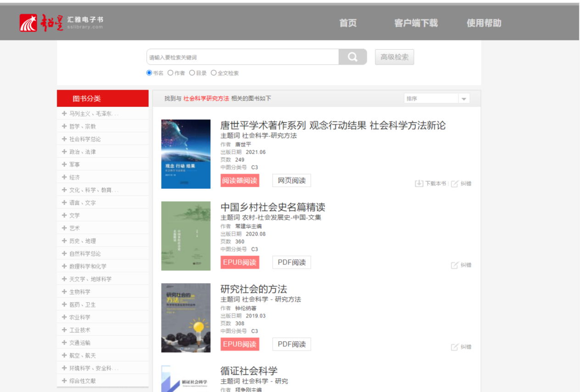This screenshot has width=582, height=392.
Task: Open 客户端下载 in top navigation
Action: [416, 23]
